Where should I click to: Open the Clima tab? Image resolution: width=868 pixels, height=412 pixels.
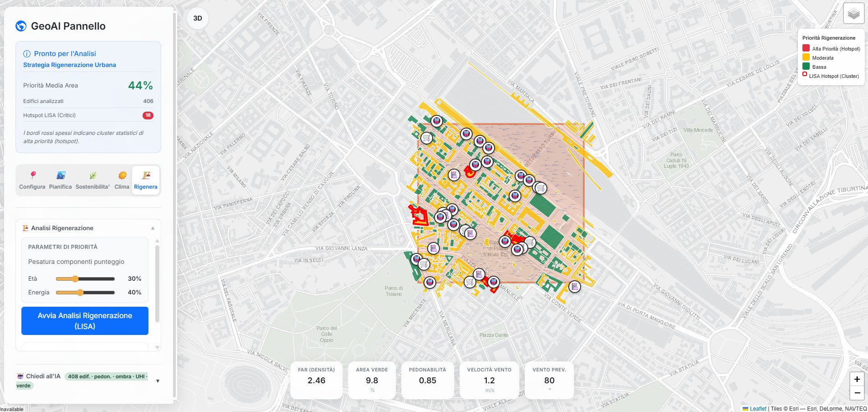pyautogui.click(x=122, y=180)
